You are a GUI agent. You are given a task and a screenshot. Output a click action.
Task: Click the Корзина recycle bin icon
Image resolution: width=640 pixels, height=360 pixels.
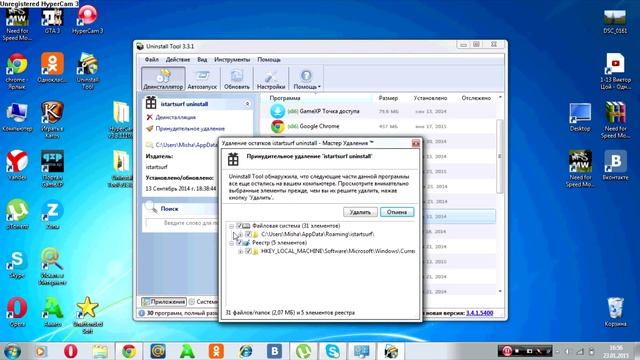pyautogui.click(x=616, y=312)
